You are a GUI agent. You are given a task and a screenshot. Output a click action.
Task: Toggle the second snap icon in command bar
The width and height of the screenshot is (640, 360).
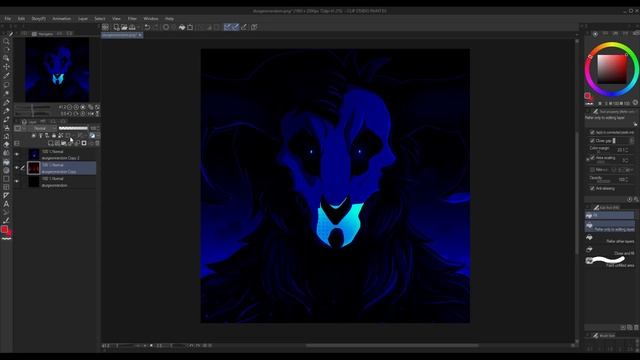[x=236, y=27]
